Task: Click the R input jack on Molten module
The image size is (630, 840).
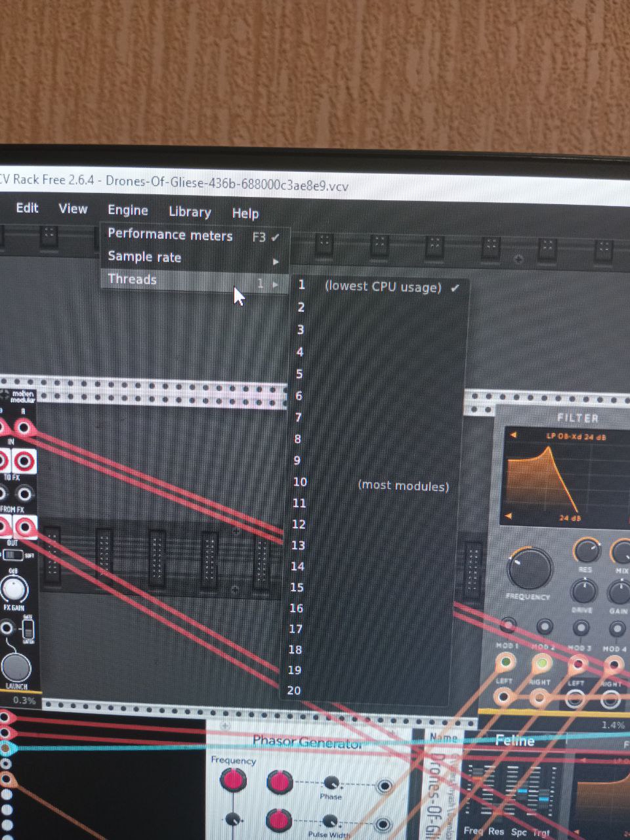Action: point(24,429)
